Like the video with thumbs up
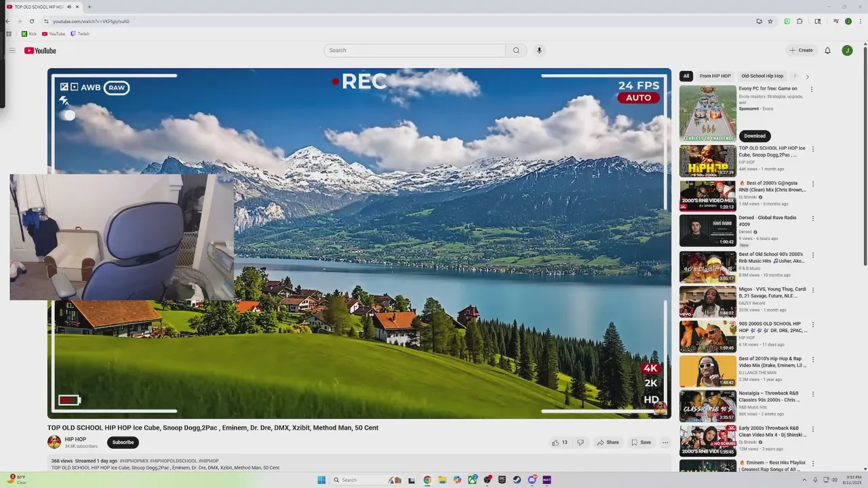This screenshot has height=488, width=868. (559, 443)
